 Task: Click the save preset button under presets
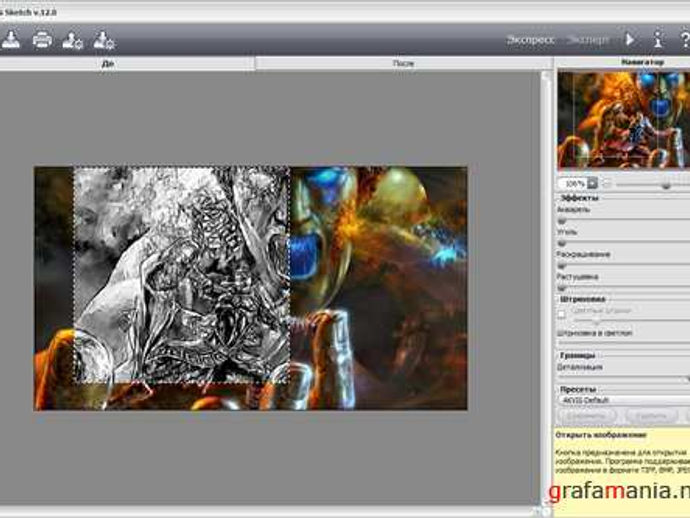(588, 415)
